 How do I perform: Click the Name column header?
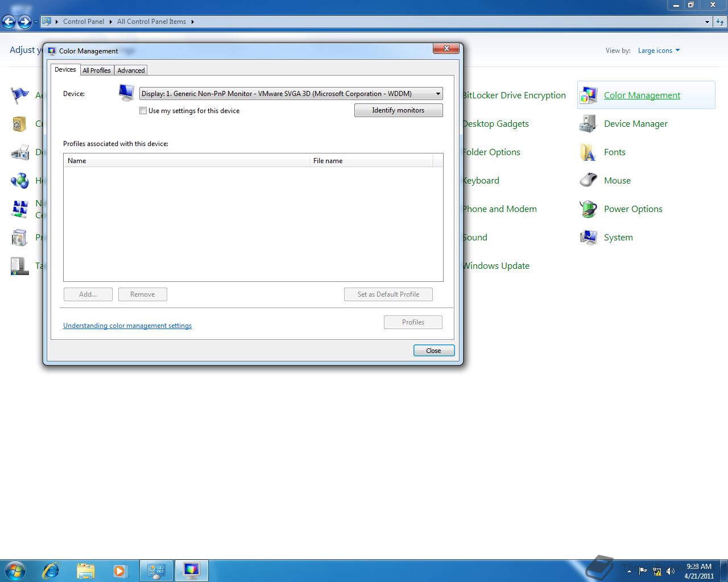(187, 161)
